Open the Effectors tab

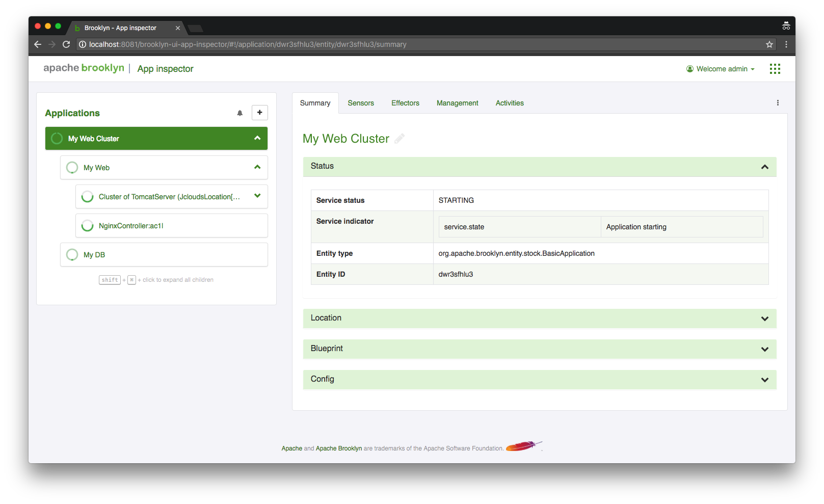pyautogui.click(x=405, y=103)
